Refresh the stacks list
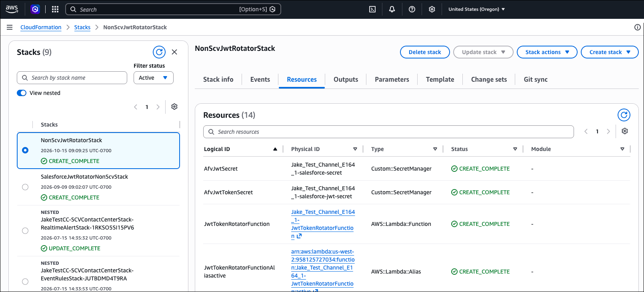The height and width of the screenshot is (292, 644). [159, 52]
